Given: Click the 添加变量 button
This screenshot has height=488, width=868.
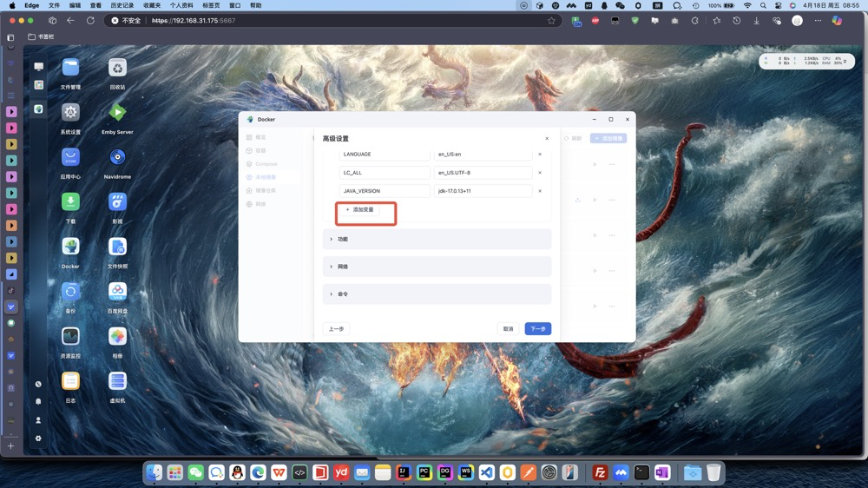Looking at the screenshot, I should pos(360,209).
